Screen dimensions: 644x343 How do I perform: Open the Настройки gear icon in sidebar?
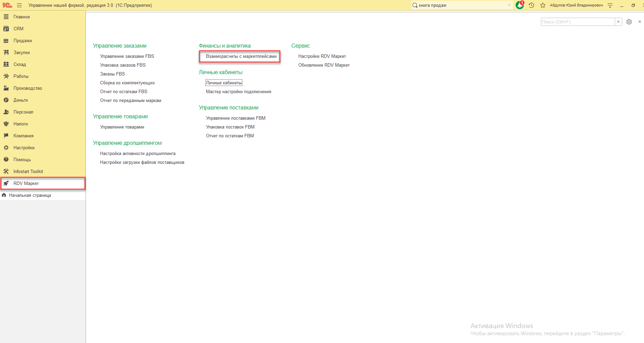tap(6, 148)
